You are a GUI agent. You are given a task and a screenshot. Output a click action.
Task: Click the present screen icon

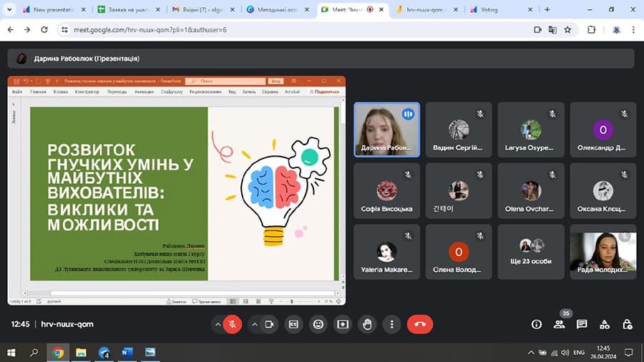343,324
